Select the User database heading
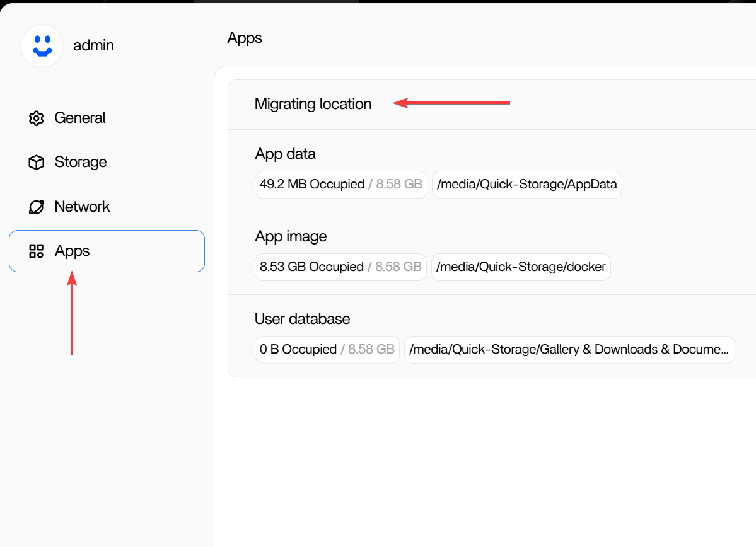 point(302,319)
